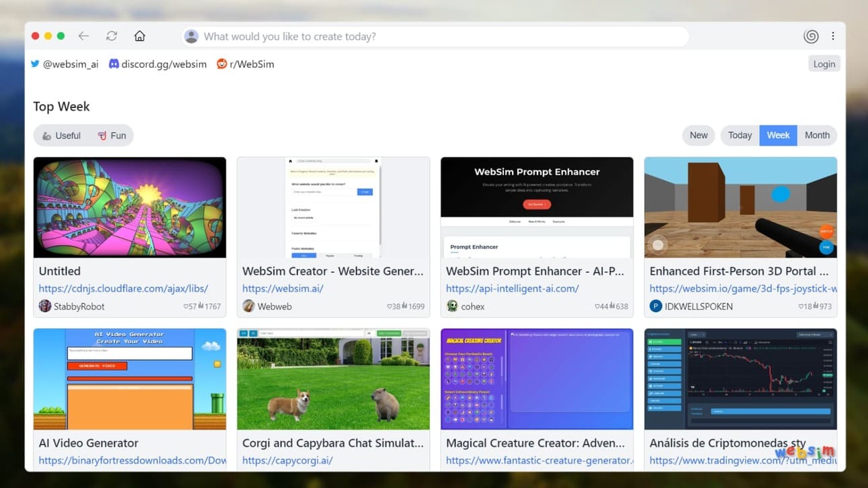Viewport: 868px width, 488px height.
Task: Open the cohex author name
Action: [x=473, y=306]
